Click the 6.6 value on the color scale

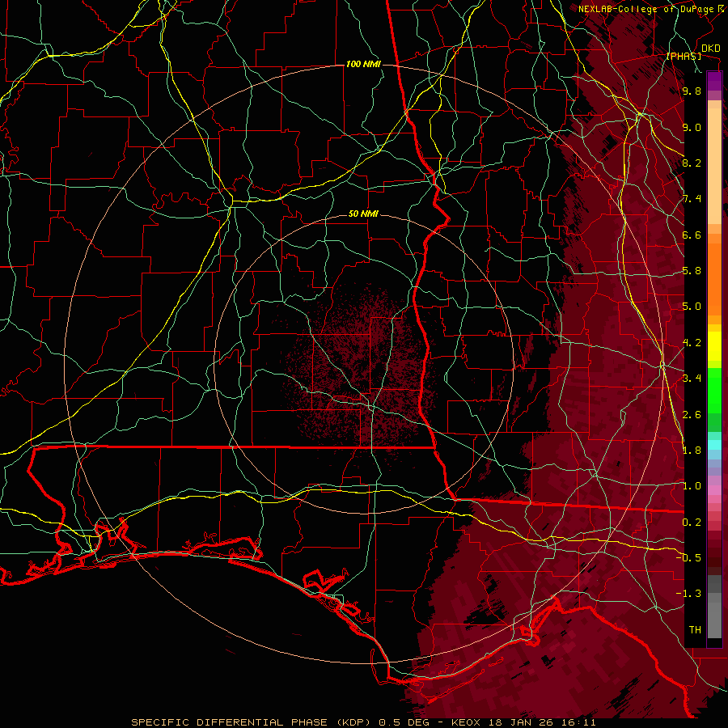click(x=692, y=235)
